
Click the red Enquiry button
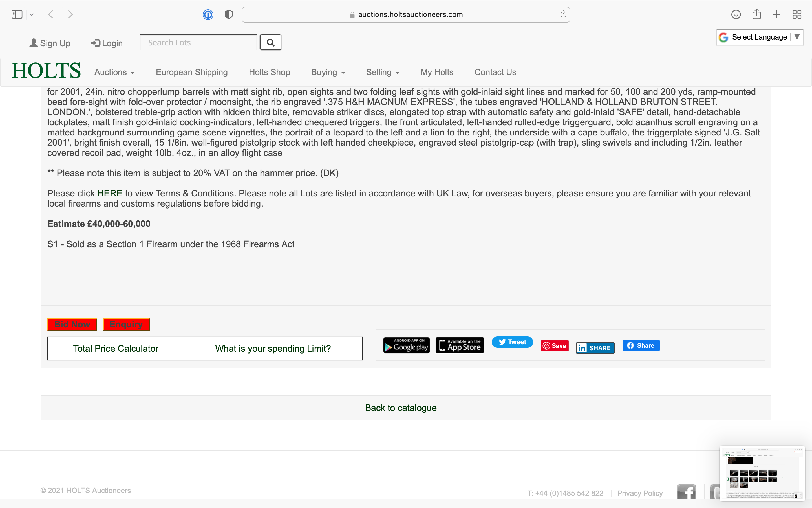click(126, 324)
